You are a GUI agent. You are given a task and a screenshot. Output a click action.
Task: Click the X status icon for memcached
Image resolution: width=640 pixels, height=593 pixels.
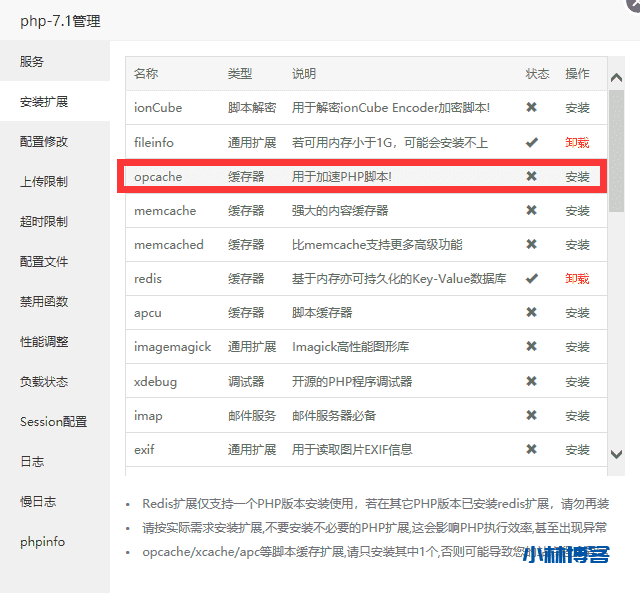point(532,244)
